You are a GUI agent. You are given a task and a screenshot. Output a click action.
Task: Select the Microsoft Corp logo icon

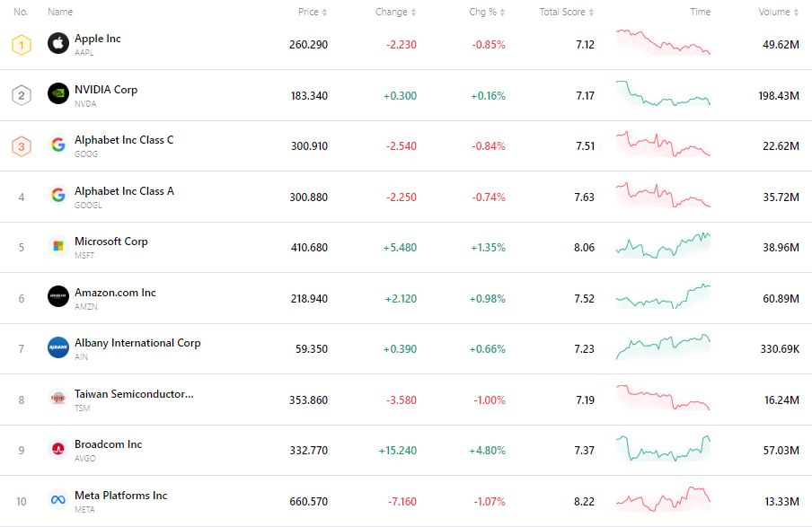[x=58, y=246]
